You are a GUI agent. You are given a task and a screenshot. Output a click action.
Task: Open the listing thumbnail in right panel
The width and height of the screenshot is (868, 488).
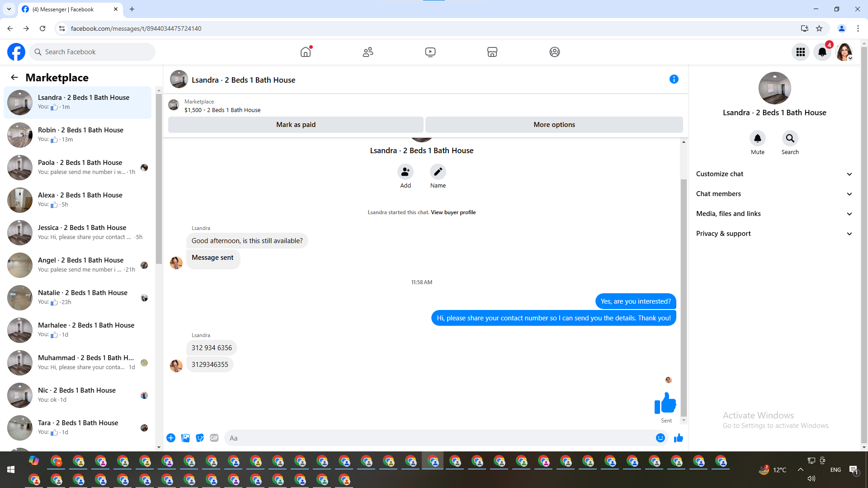775,88
